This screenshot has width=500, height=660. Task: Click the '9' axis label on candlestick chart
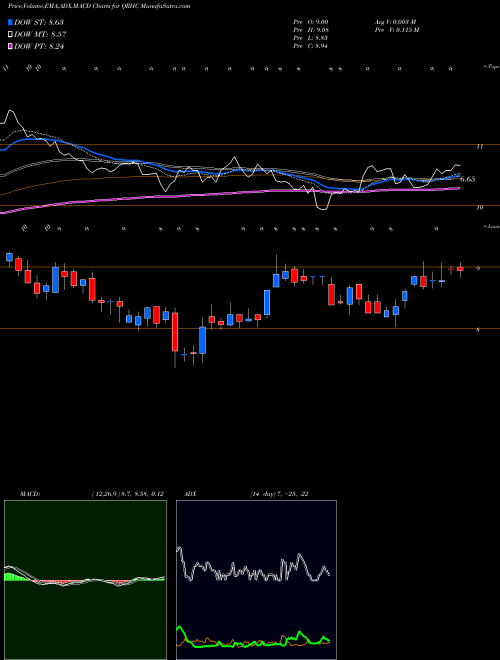478,269
